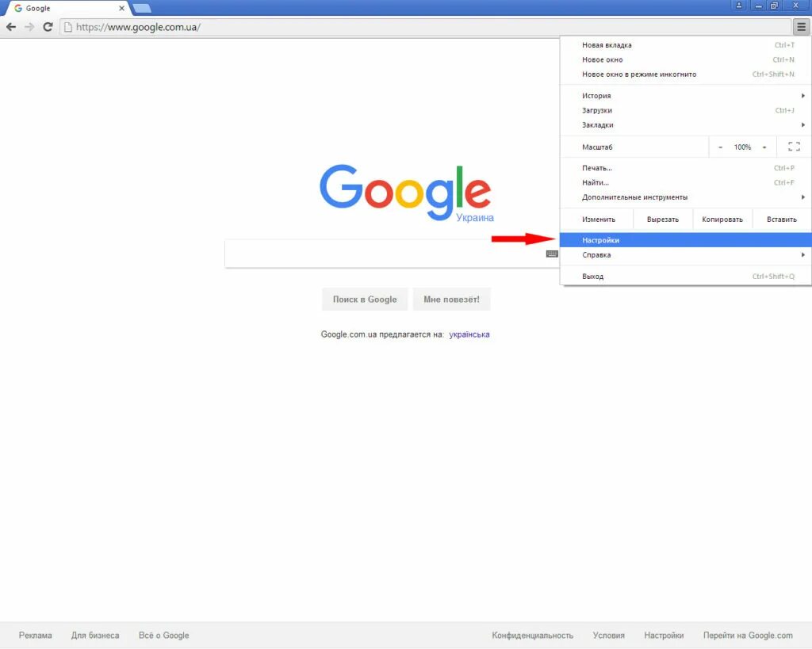This screenshot has width=812, height=649.
Task: Decrease zoom with the minus button
Action: [x=720, y=147]
